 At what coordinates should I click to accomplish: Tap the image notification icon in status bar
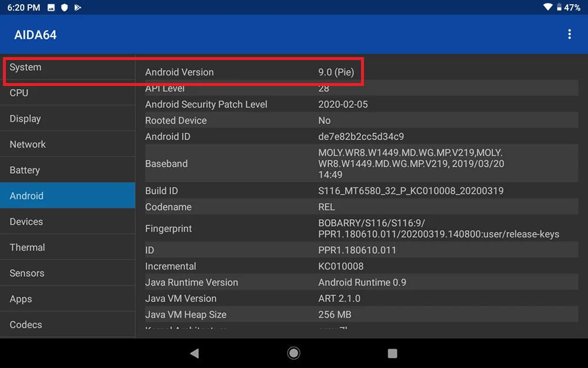[x=51, y=8]
